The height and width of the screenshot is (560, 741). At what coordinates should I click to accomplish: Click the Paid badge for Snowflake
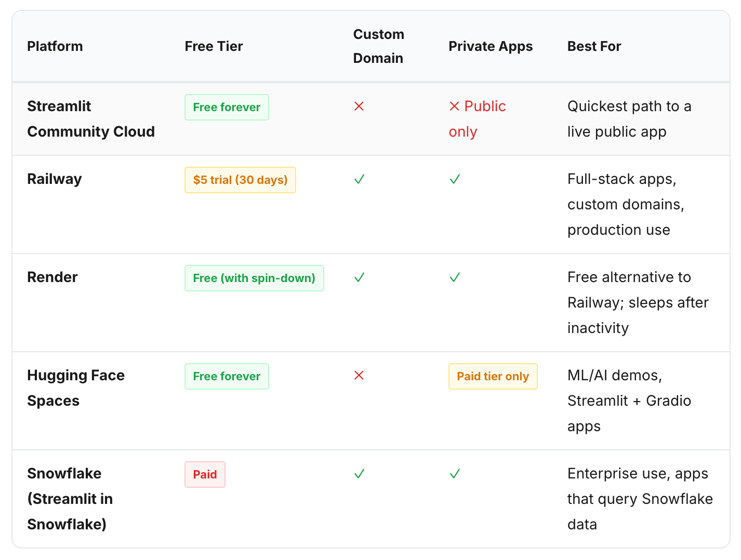coord(205,474)
